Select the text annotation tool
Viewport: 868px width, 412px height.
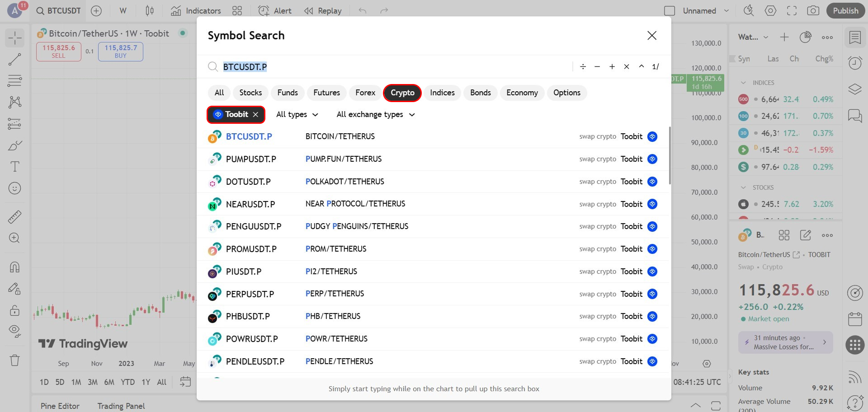pyautogui.click(x=15, y=167)
